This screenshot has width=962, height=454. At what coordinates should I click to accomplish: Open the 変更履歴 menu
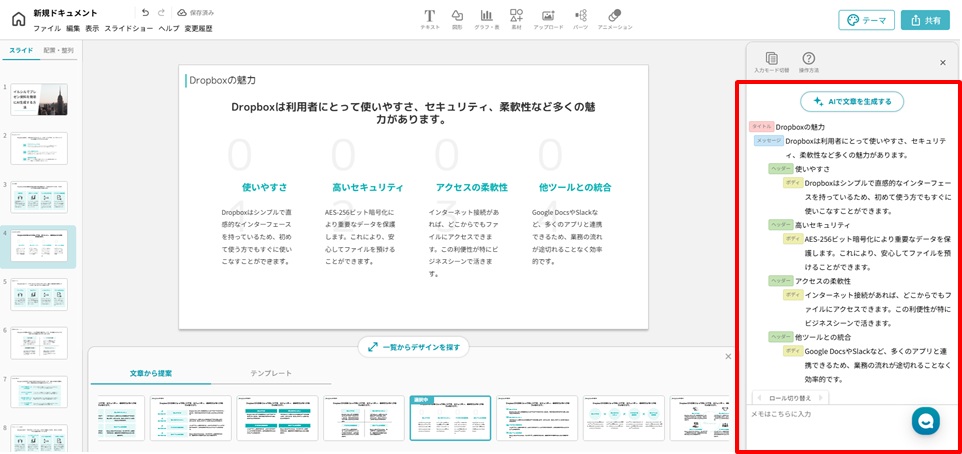point(198,28)
